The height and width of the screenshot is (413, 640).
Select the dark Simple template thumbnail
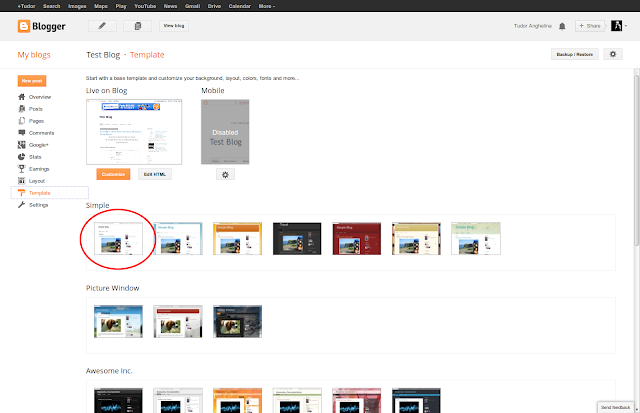pyautogui.click(x=297, y=239)
